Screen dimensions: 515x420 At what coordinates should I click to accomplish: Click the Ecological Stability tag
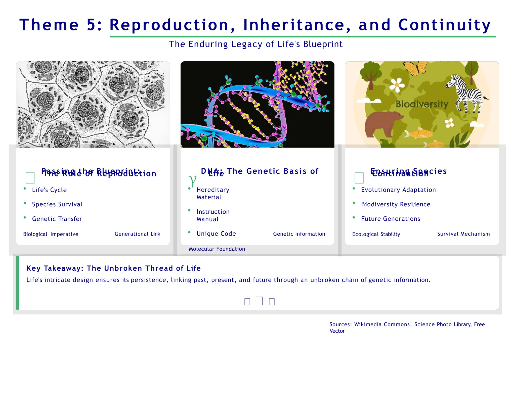tap(376, 234)
